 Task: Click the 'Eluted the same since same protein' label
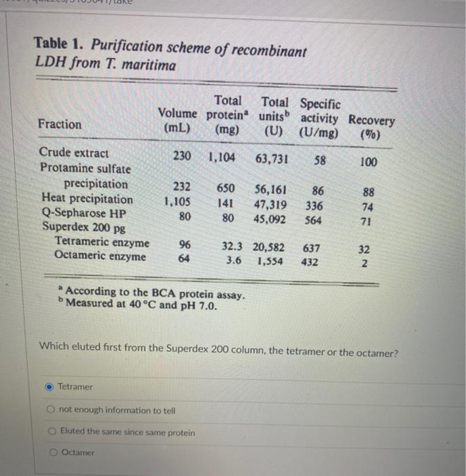[128, 432]
